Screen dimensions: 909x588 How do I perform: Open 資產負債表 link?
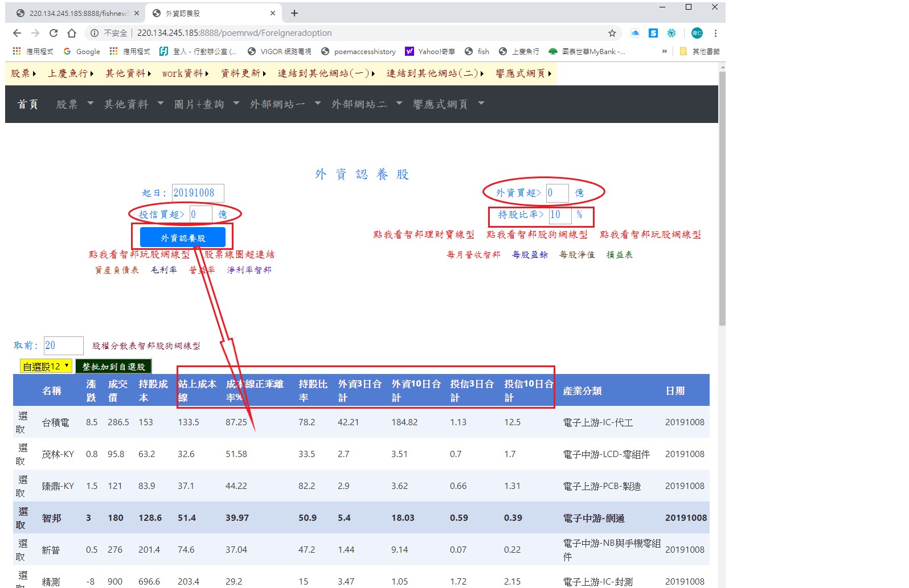coord(117,270)
